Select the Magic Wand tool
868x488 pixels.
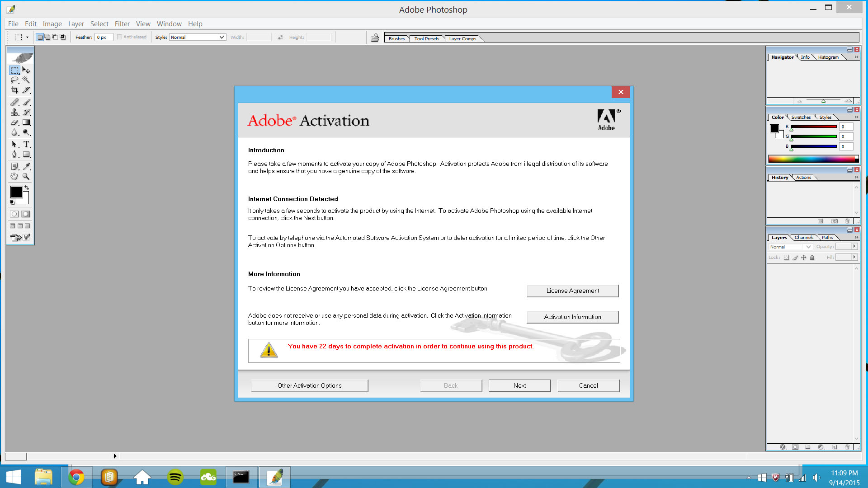26,80
